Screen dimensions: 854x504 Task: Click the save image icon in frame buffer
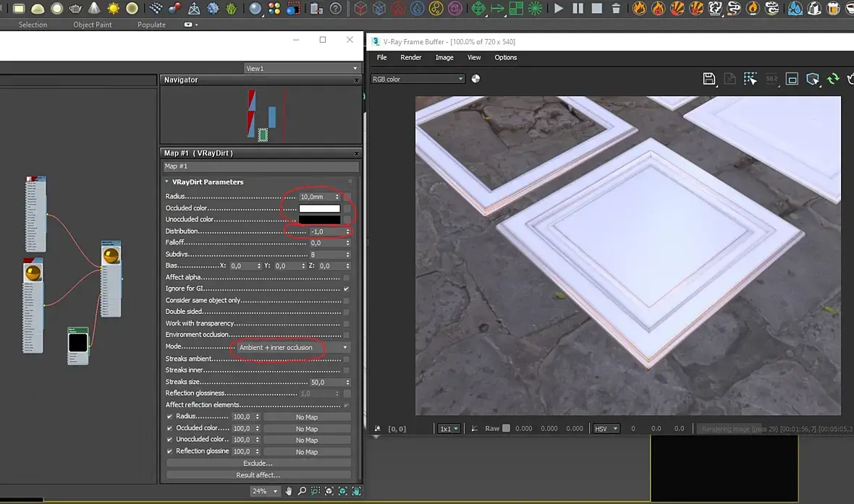point(709,79)
